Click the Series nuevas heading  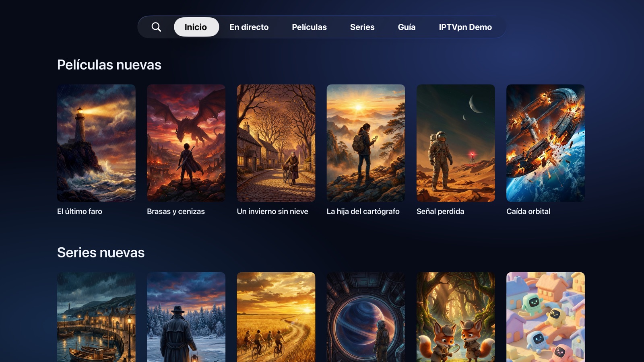(x=101, y=253)
